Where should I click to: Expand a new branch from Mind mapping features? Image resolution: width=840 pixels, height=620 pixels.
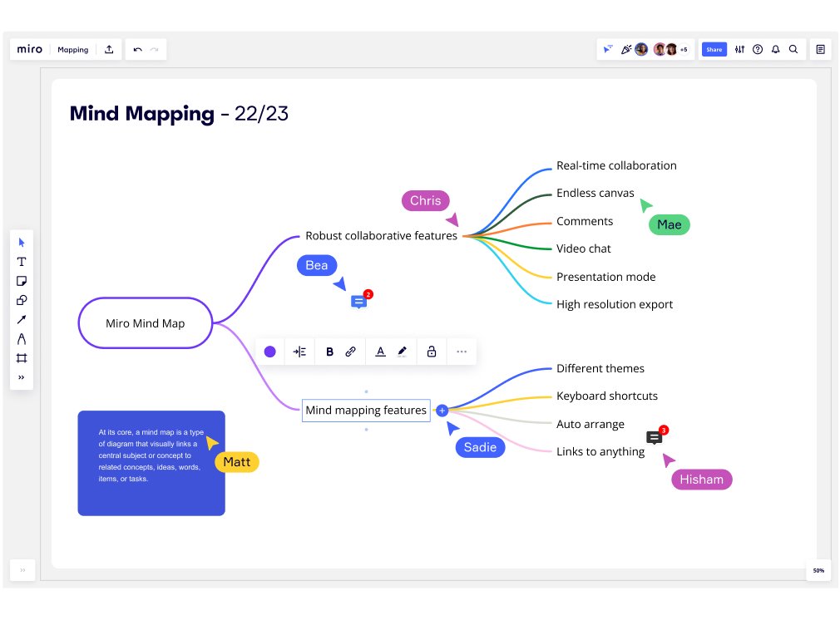point(442,410)
